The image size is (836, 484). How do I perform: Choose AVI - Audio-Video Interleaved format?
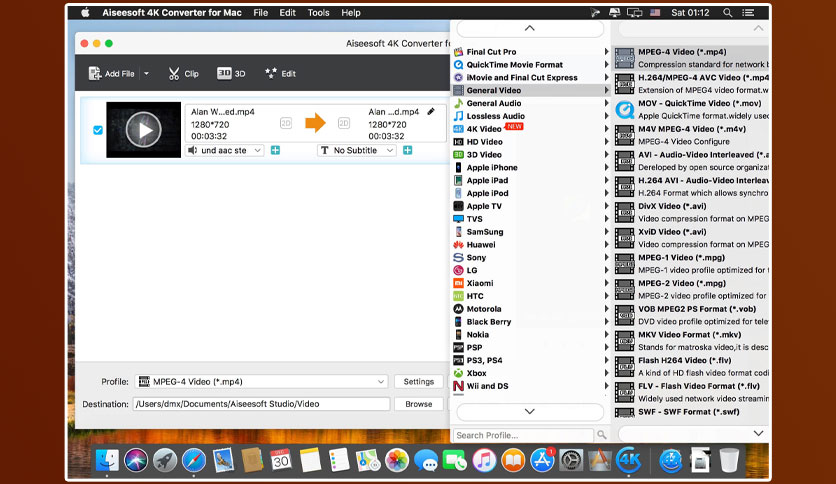(x=692, y=161)
